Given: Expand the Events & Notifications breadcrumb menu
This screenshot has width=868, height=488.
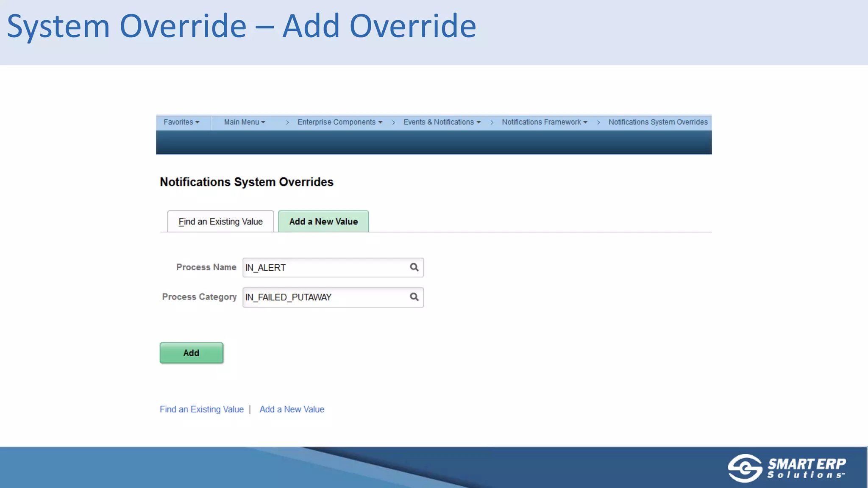Looking at the screenshot, I should [442, 122].
